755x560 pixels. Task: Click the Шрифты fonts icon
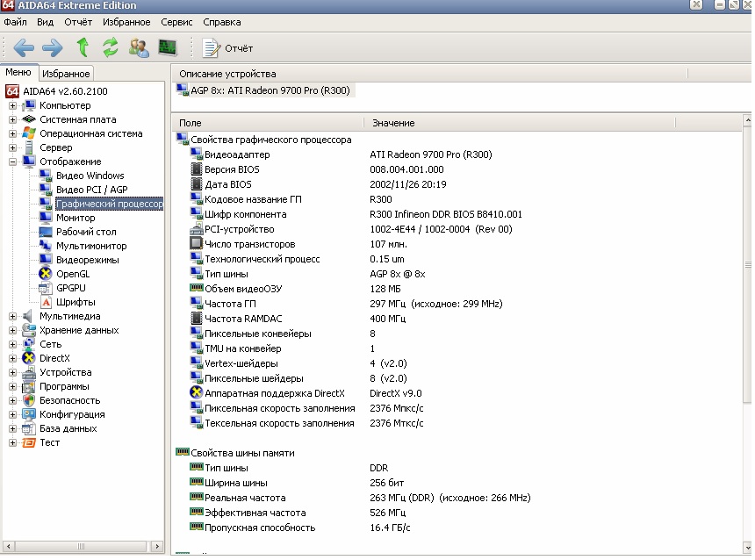coord(46,302)
